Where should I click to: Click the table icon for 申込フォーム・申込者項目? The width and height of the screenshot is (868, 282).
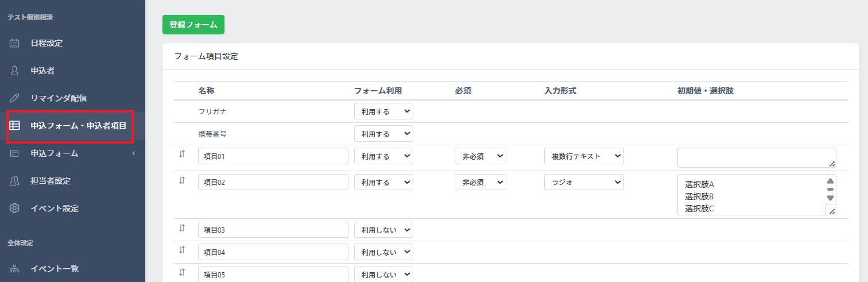[x=15, y=126]
